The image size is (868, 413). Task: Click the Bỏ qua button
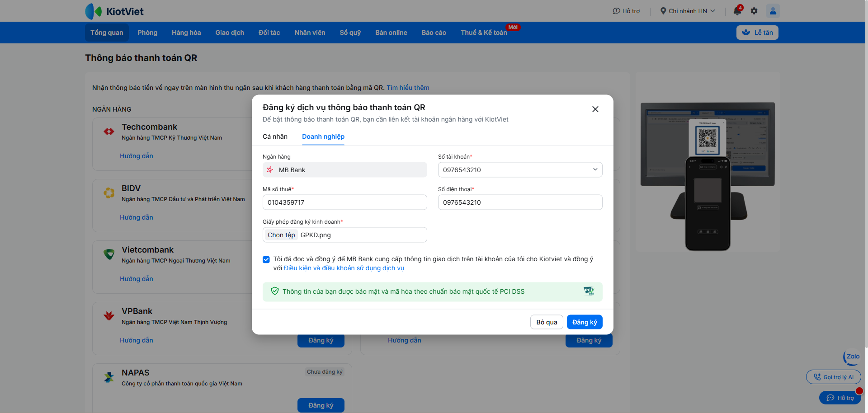pyautogui.click(x=547, y=322)
